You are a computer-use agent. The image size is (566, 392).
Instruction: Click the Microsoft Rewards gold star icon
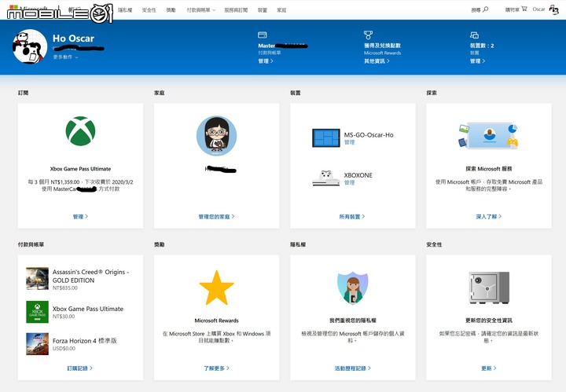pyautogui.click(x=217, y=288)
